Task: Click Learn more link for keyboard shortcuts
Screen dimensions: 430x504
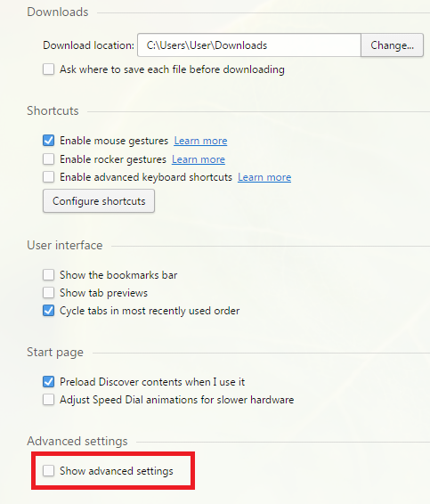Action: click(264, 177)
